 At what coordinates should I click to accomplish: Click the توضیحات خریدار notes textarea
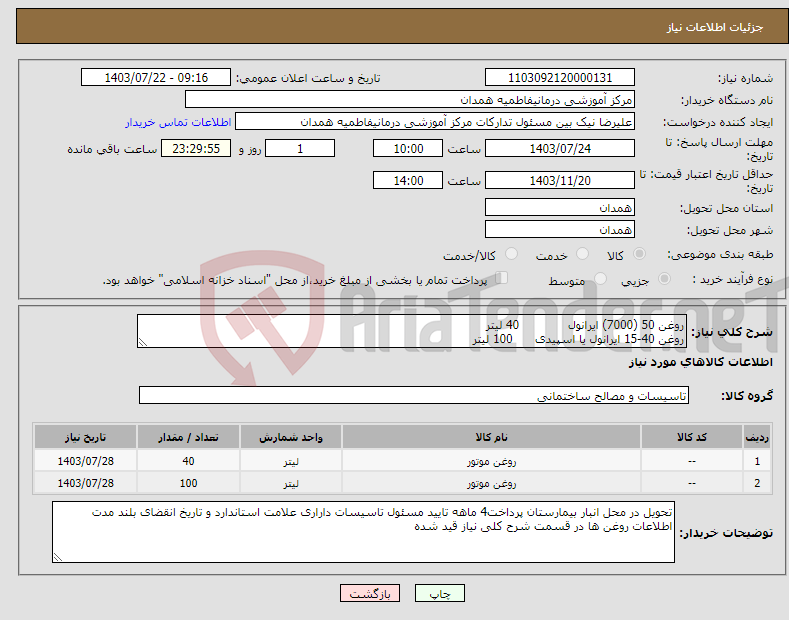coord(363,532)
